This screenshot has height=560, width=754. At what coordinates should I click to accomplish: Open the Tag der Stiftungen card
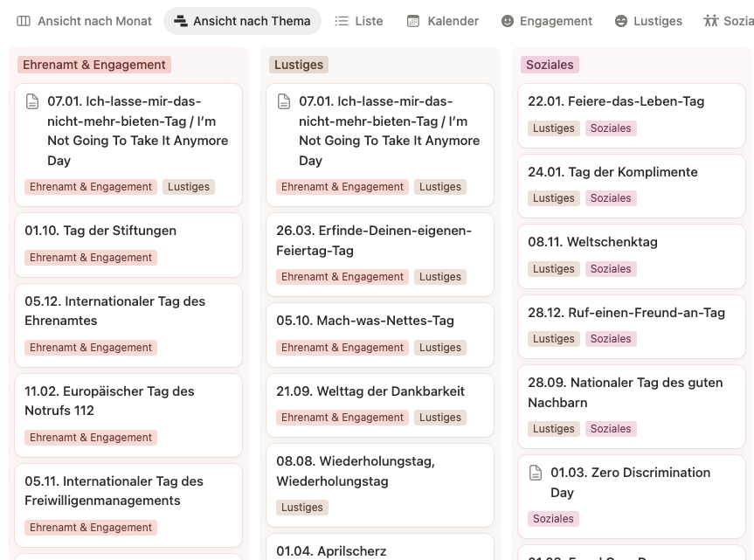tap(100, 231)
